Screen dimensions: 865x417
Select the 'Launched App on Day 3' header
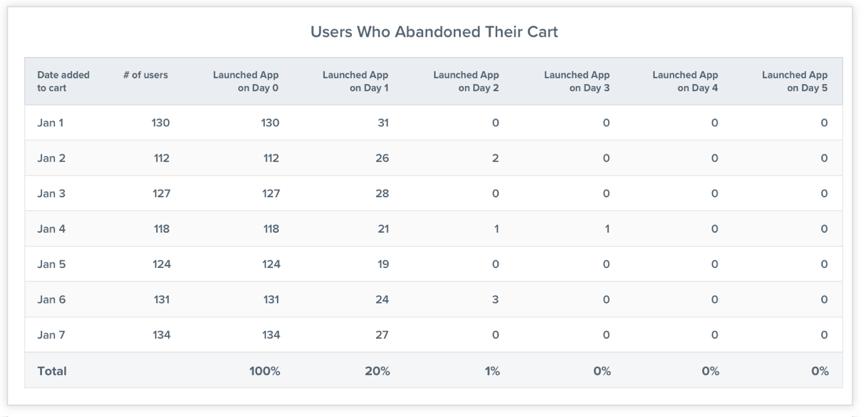coord(576,81)
